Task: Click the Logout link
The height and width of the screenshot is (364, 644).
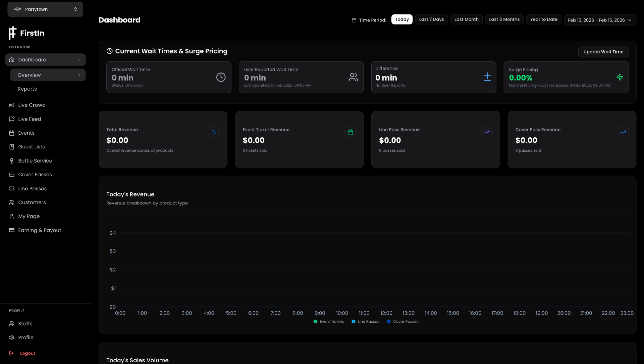Action: 27,353
